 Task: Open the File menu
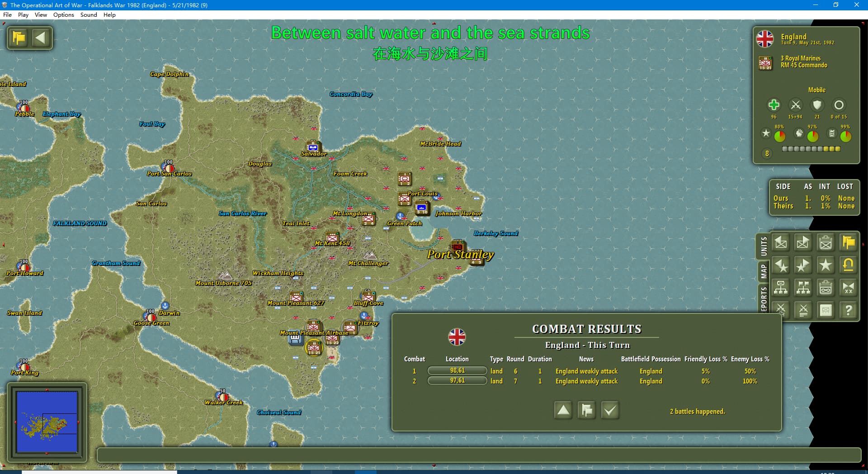(x=7, y=14)
